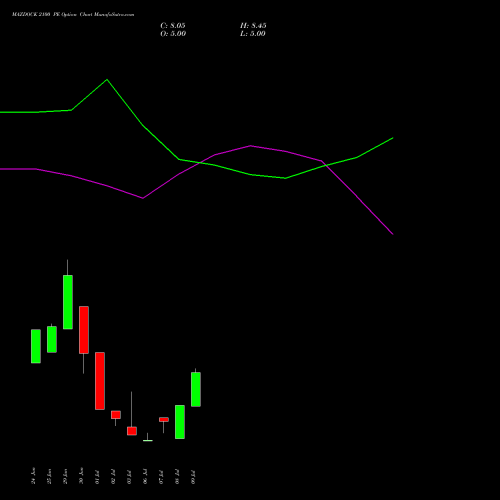The image size is (500, 500).
Task: Click the '03 Jul' date label
Action: point(129,477)
